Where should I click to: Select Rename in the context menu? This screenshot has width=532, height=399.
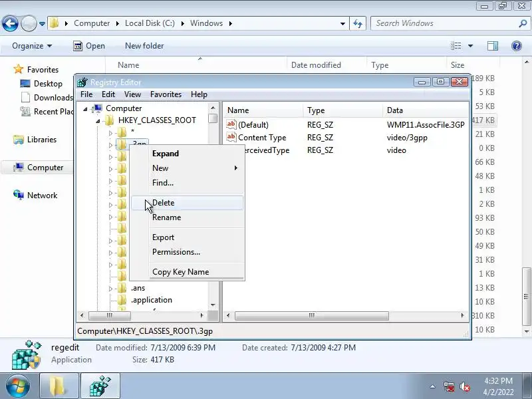point(187,217)
